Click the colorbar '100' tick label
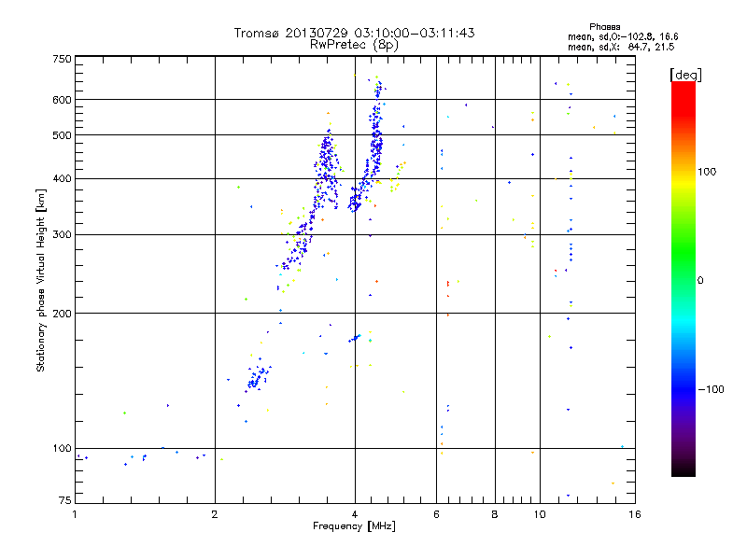 (707, 172)
